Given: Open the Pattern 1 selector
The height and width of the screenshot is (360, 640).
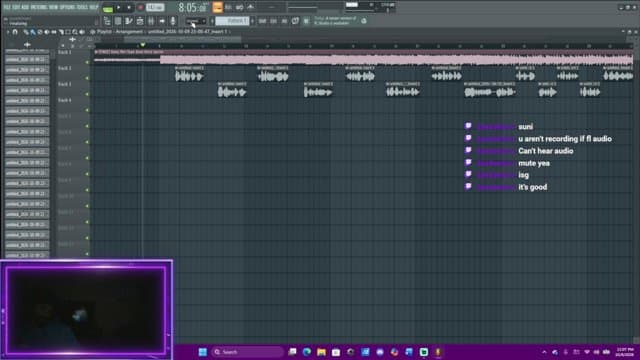Looking at the screenshot, I should pyautogui.click(x=232, y=21).
